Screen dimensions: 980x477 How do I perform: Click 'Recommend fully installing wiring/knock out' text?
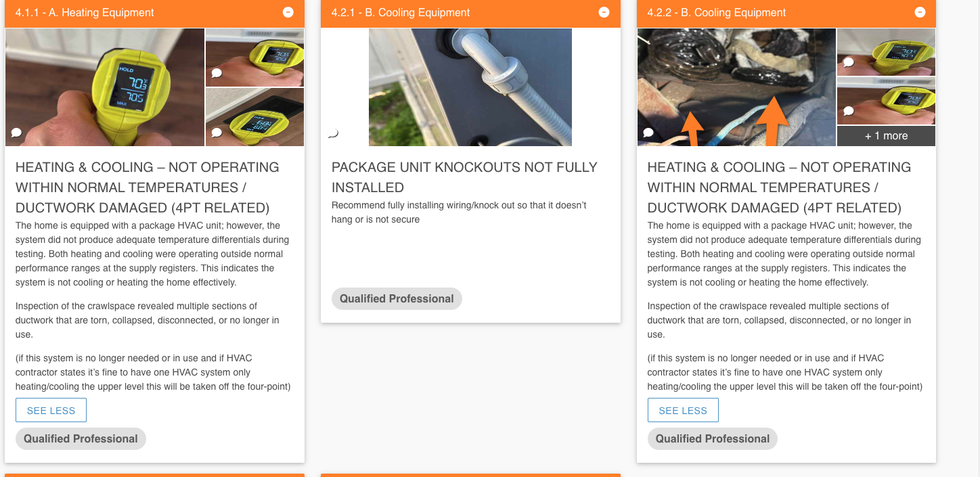[459, 212]
